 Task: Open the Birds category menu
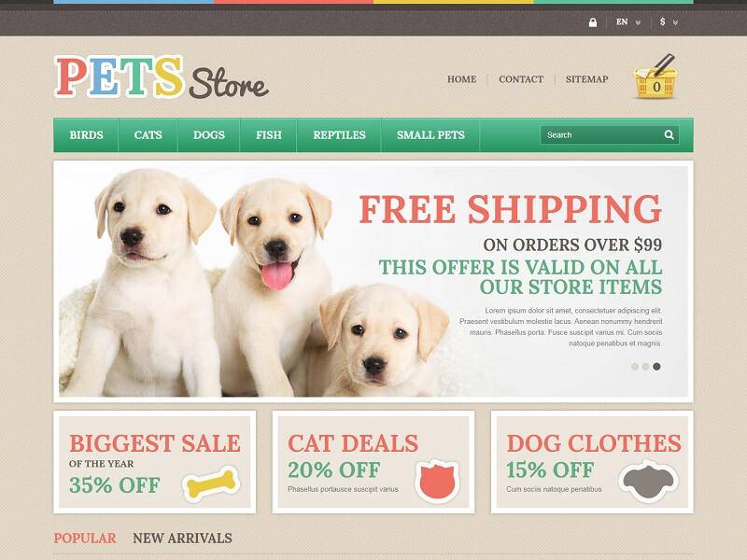click(86, 134)
